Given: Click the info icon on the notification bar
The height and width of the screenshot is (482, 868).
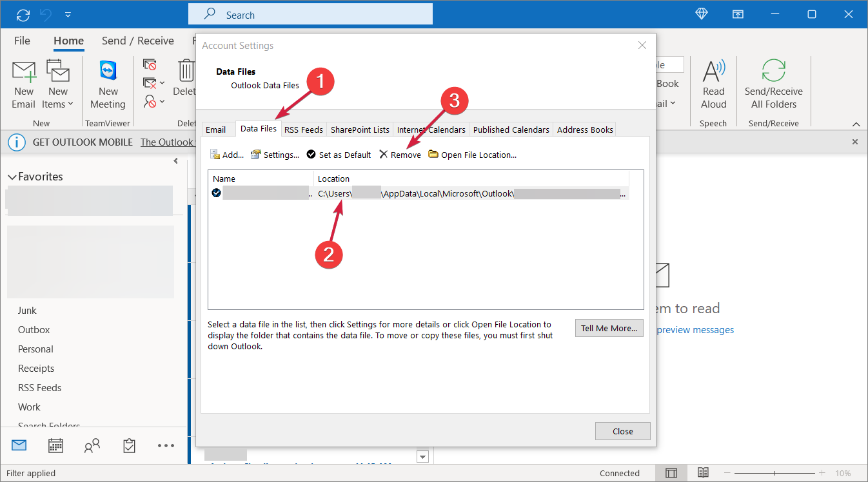Looking at the screenshot, I should click(16, 142).
